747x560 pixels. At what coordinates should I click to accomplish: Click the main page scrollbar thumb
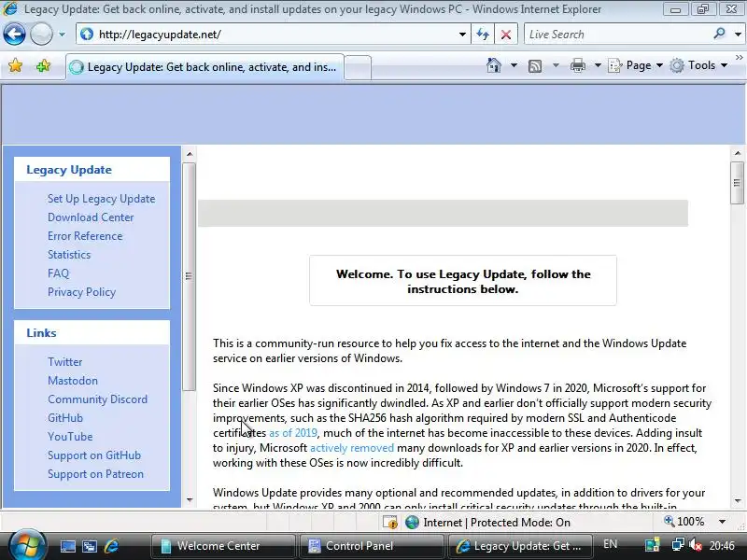738,183
